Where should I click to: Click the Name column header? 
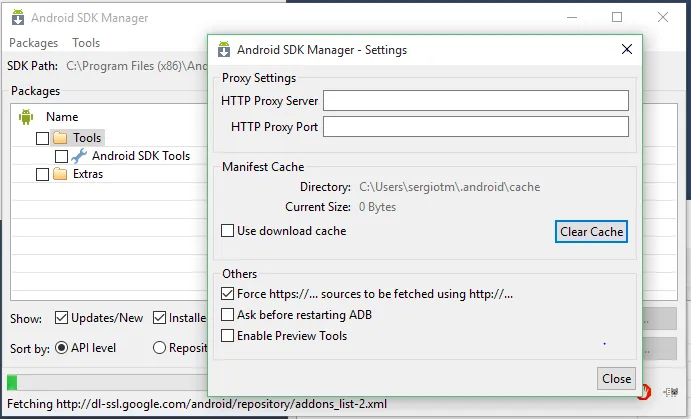[62, 117]
